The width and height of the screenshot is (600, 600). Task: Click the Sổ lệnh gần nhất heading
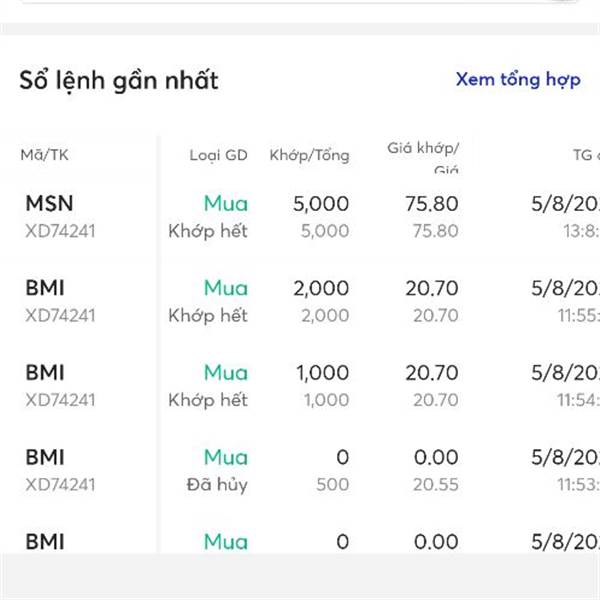click(x=119, y=81)
